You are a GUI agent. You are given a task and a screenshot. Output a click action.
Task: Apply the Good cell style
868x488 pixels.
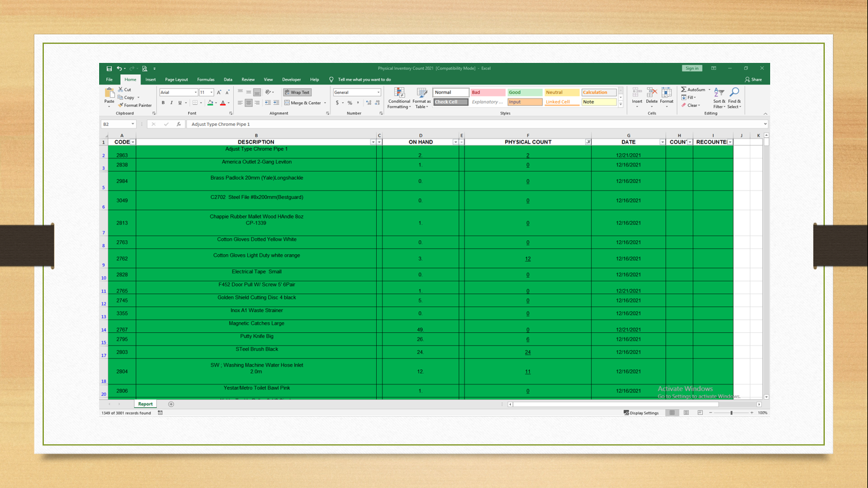point(525,92)
